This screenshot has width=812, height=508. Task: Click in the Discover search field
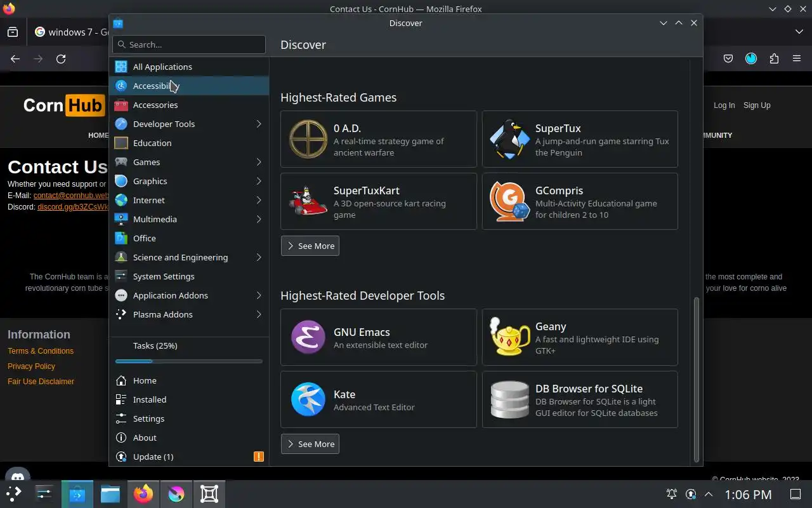tap(189, 44)
